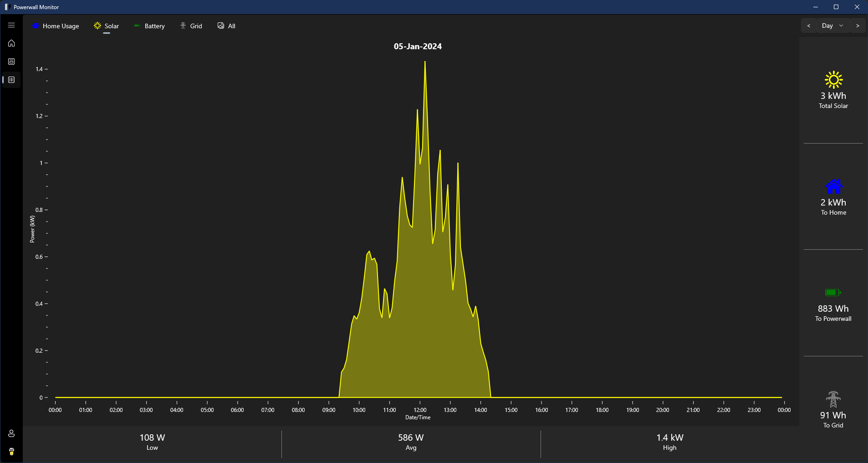Click the Grid pylon icon in the top bar
The height and width of the screenshot is (463, 868).
(182, 26)
